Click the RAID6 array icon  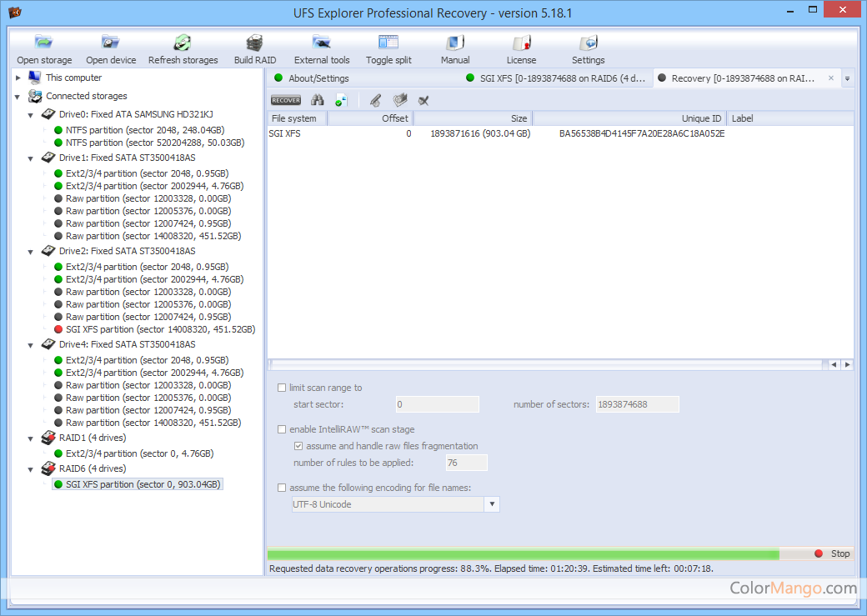coord(48,469)
